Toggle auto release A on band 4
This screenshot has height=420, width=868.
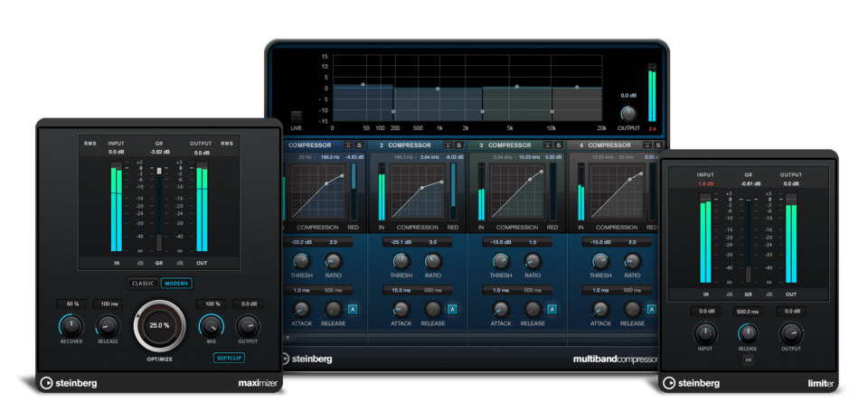click(652, 310)
